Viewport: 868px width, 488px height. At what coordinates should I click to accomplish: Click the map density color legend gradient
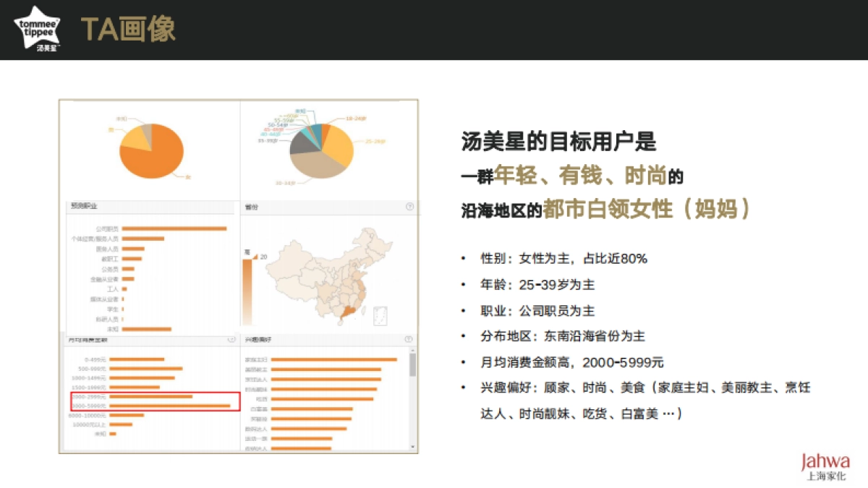point(247,289)
